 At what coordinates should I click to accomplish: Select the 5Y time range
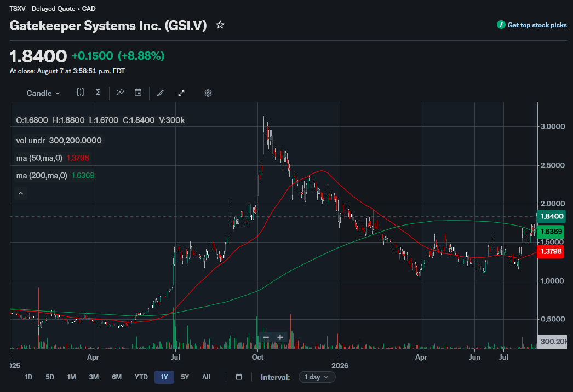(185, 377)
